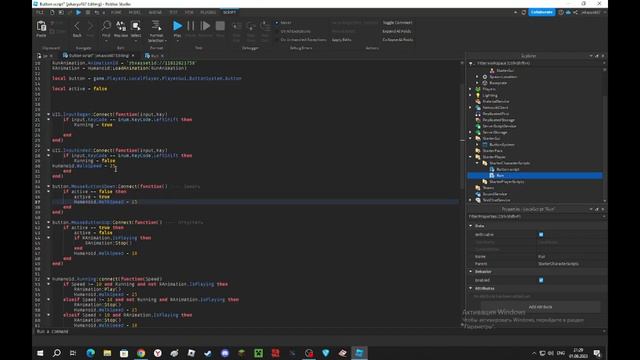Switch to the MODEL ribbon tab
The image size is (640, 360).
[134, 12]
